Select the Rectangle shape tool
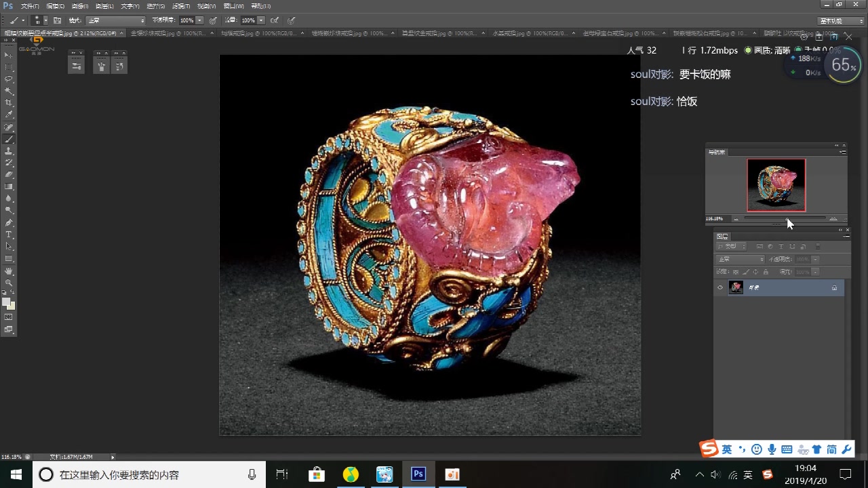This screenshot has height=488, width=868. tap(9, 259)
